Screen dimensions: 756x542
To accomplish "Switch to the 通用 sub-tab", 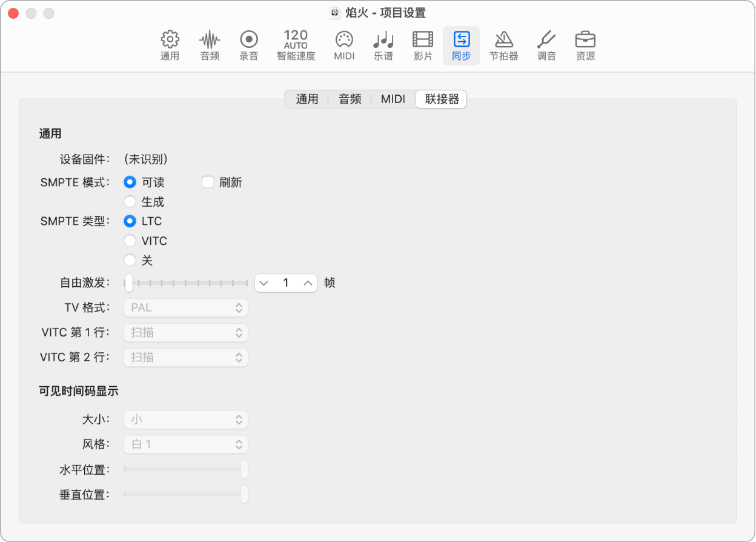I will pos(307,99).
